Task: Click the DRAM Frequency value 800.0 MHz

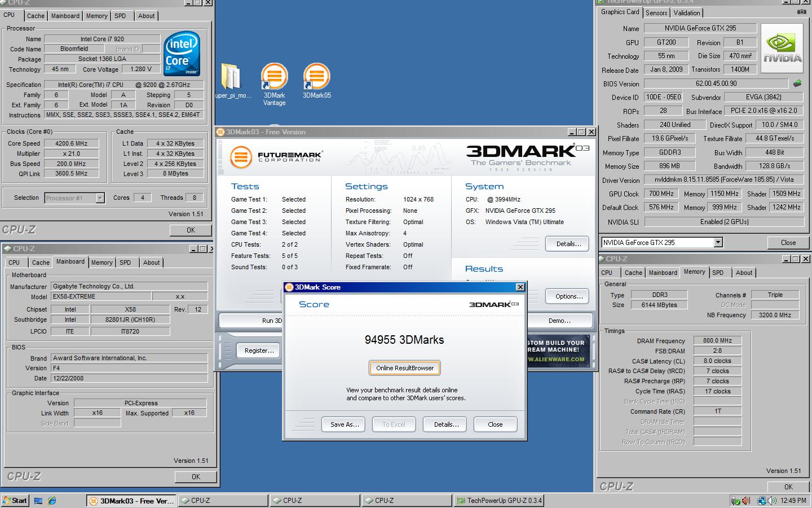Action: click(x=717, y=340)
